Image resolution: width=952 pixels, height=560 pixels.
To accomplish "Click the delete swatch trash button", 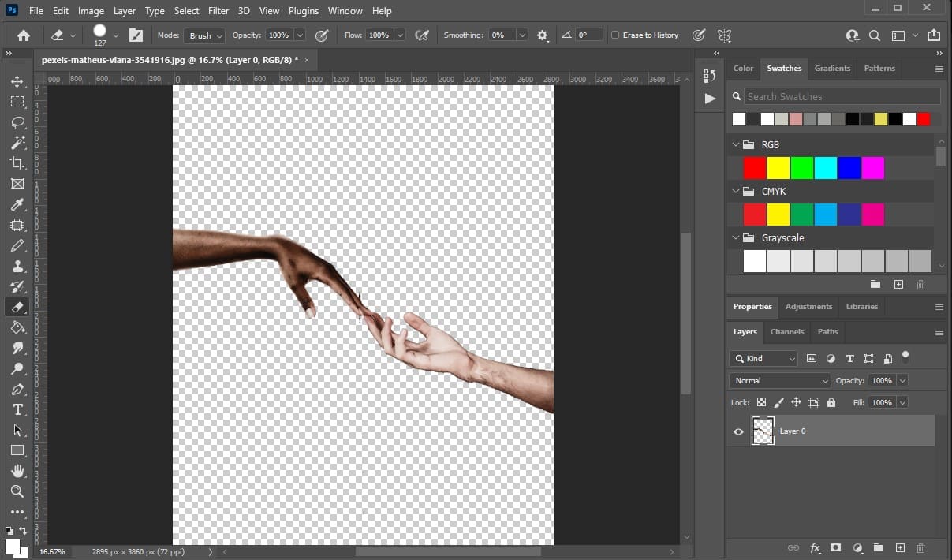I will click(920, 285).
